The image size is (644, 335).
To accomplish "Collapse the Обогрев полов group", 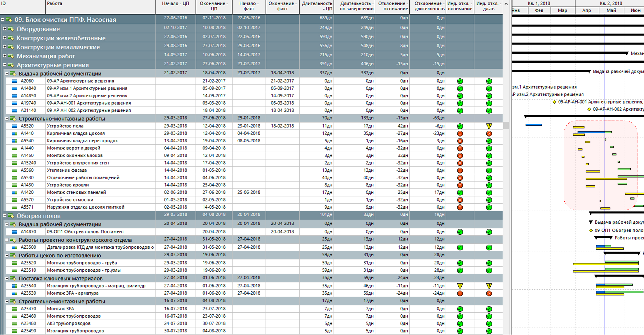I will (4, 215).
